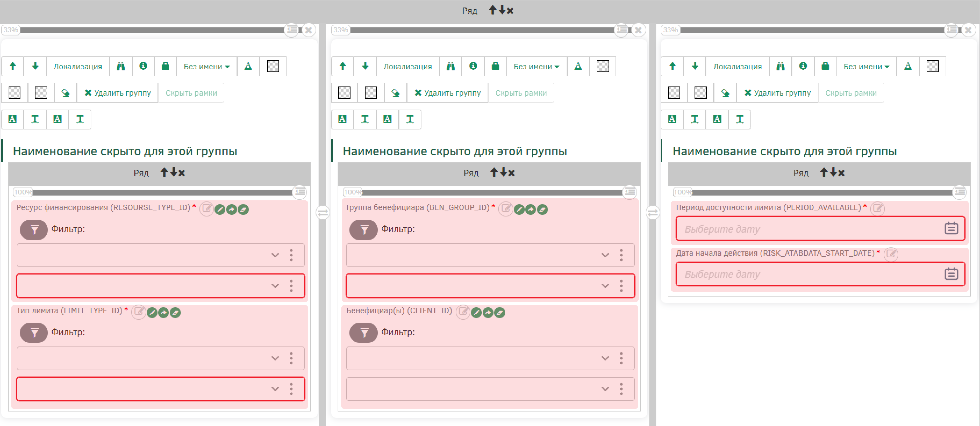The width and height of the screenshot is (980, 426).
Task: Click the paint bucket fill icon in third group
Action: coord(725,93)
